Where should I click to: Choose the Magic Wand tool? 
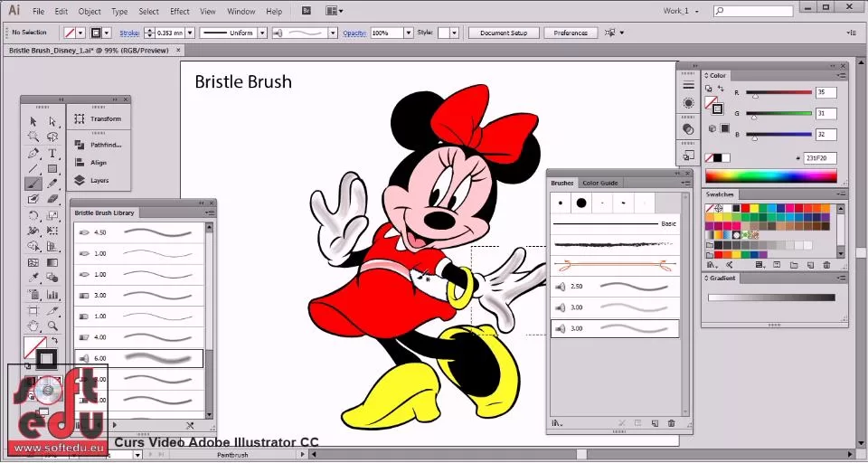coord(33,137)
